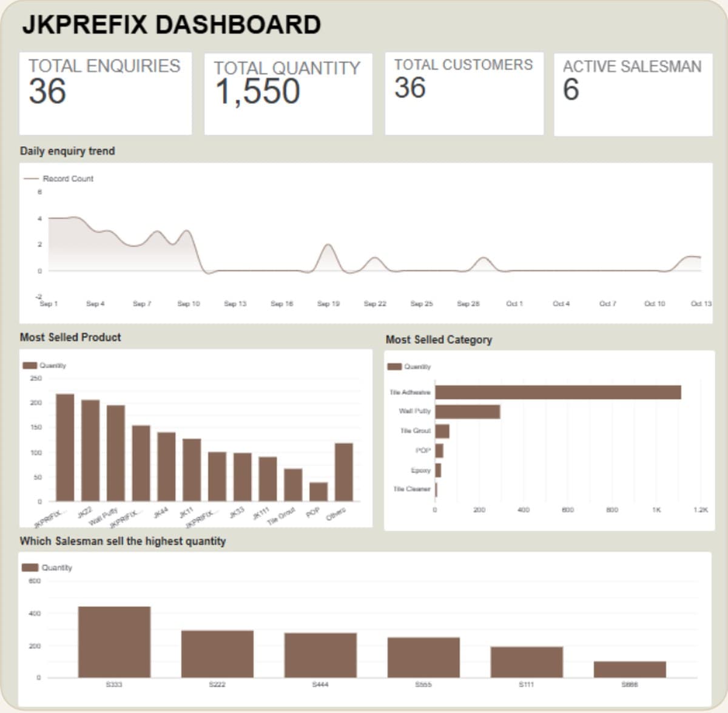This screenshot has width=728, height=713.
Task: Click the 600 tick in salesman chart
Action: (x=35, y=581)
